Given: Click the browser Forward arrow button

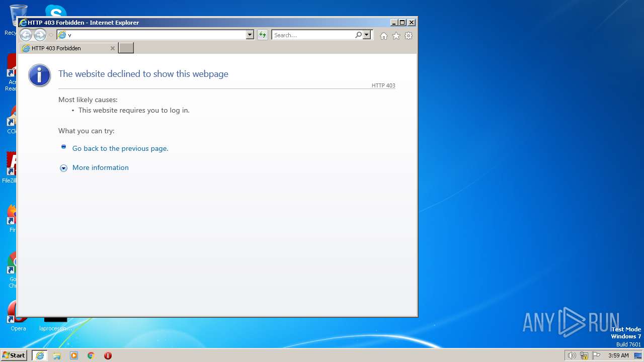Looking at the screenshot, I should click(40, 35).
